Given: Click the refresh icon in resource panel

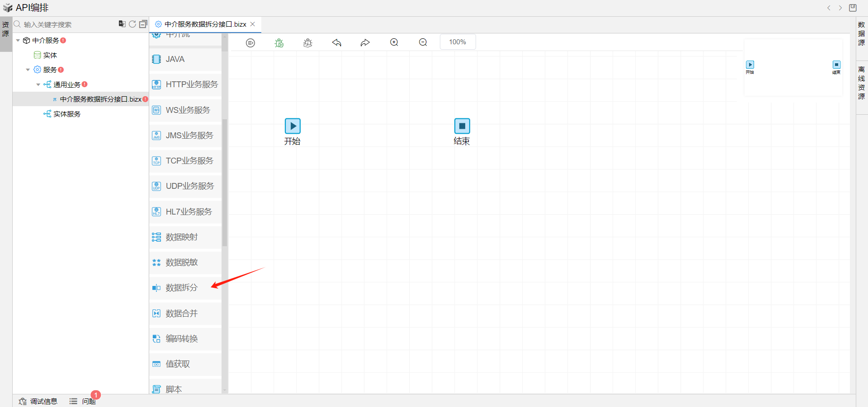Looking at the screenshot, I should pyautogui.click(x=132, y=24).
